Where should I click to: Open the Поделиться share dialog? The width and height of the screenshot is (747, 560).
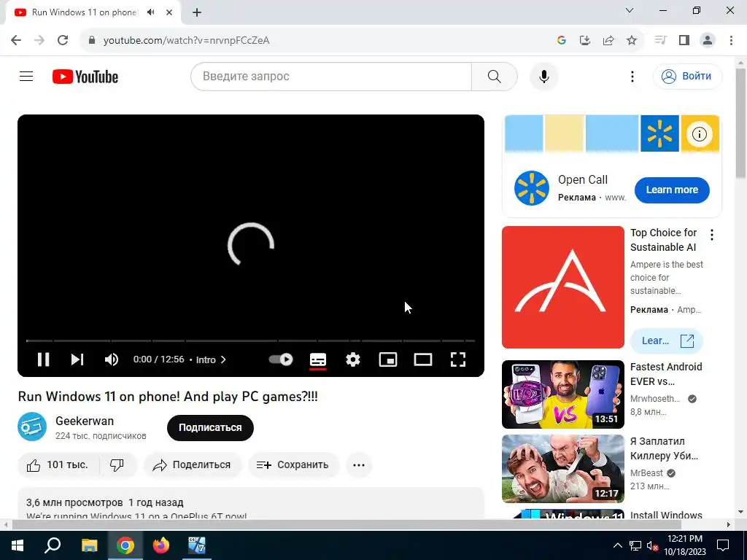[192, 465]
